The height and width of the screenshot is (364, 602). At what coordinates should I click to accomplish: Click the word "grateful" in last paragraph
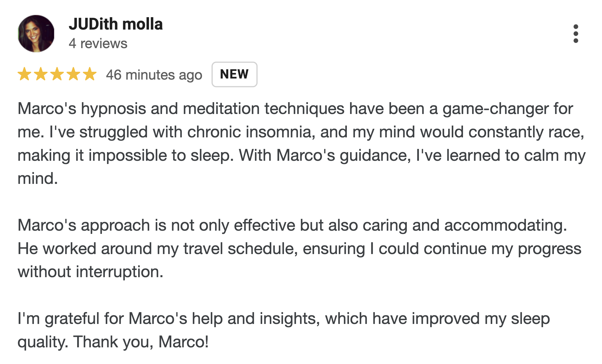click(x=72, y=319)
